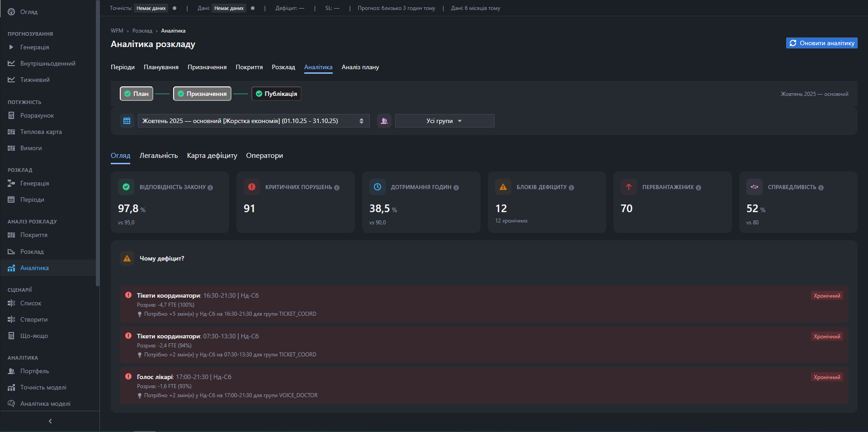Toggle the Призначення workflow step
868x432 pixels.
(x=202, y=94)
